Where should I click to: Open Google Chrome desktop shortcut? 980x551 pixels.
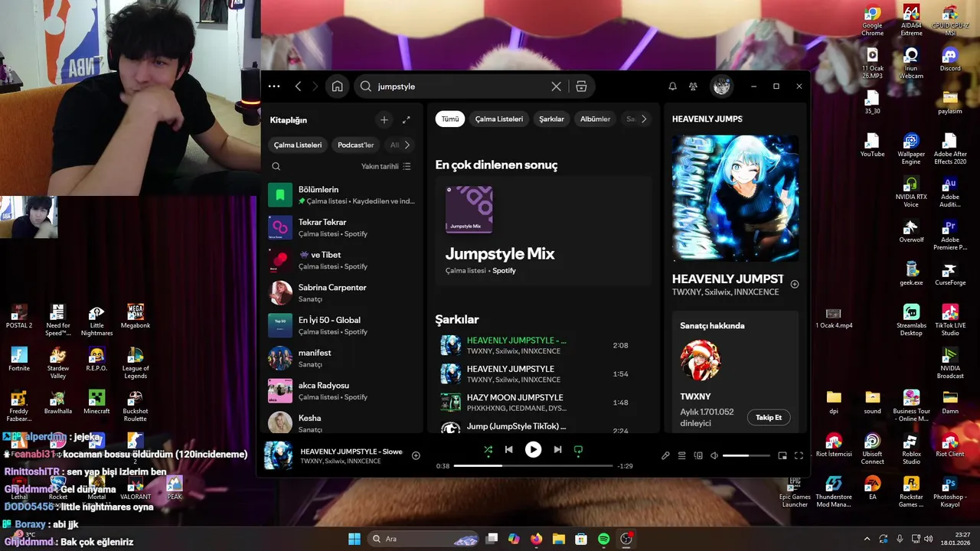point(872,20)
